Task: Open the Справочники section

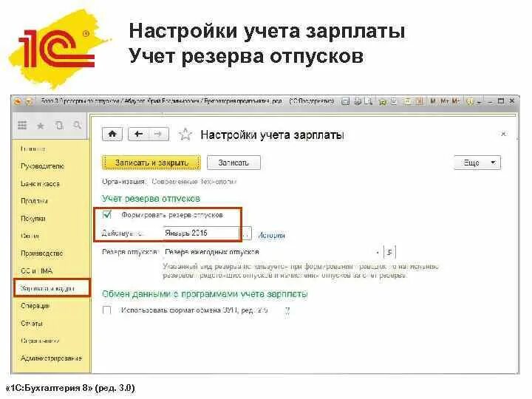Action: (x=40, y=341)
